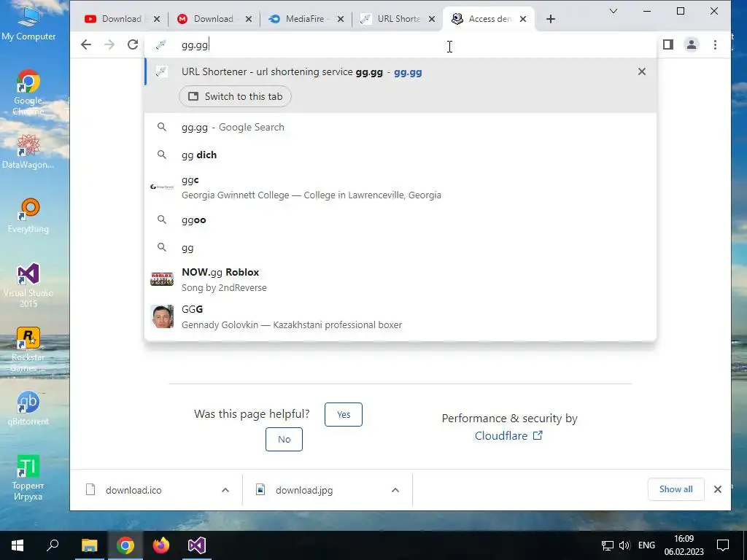
Task: Select Georgia Gwinnett College suggestion
Action: (x=400, y=187)
